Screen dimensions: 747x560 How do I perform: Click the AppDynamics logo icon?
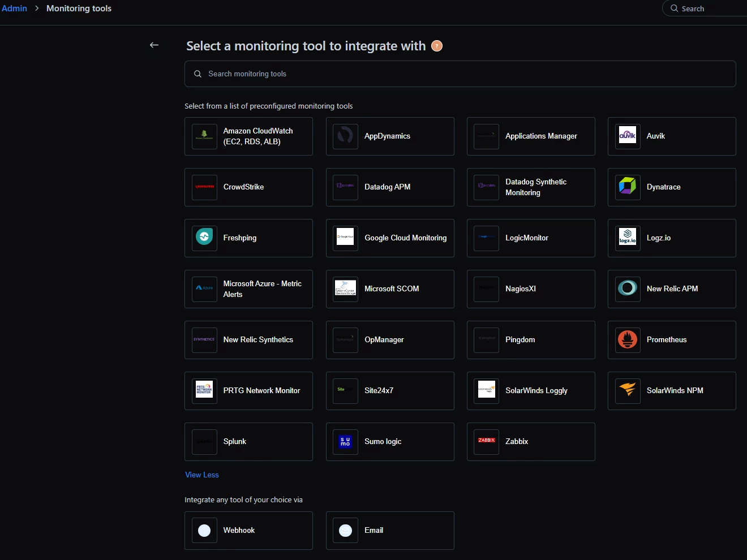[345, 136]
